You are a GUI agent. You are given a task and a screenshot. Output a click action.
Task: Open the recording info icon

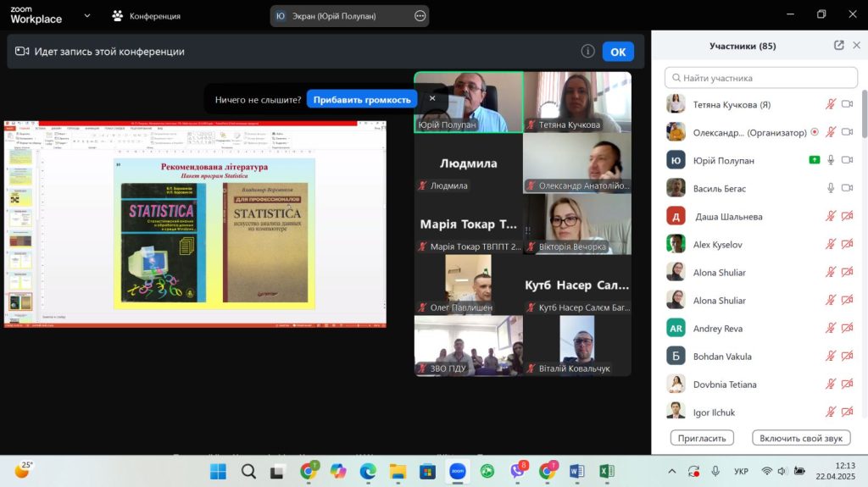[x=587, y=52]
